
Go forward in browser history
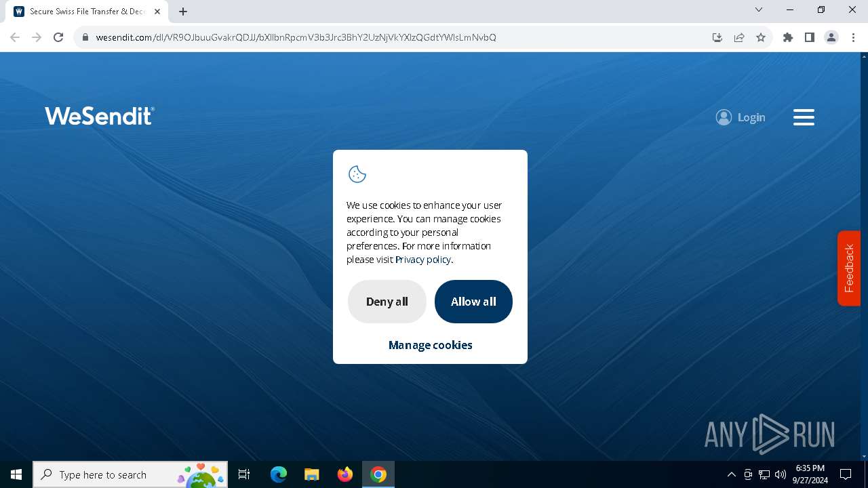(37, 37)
